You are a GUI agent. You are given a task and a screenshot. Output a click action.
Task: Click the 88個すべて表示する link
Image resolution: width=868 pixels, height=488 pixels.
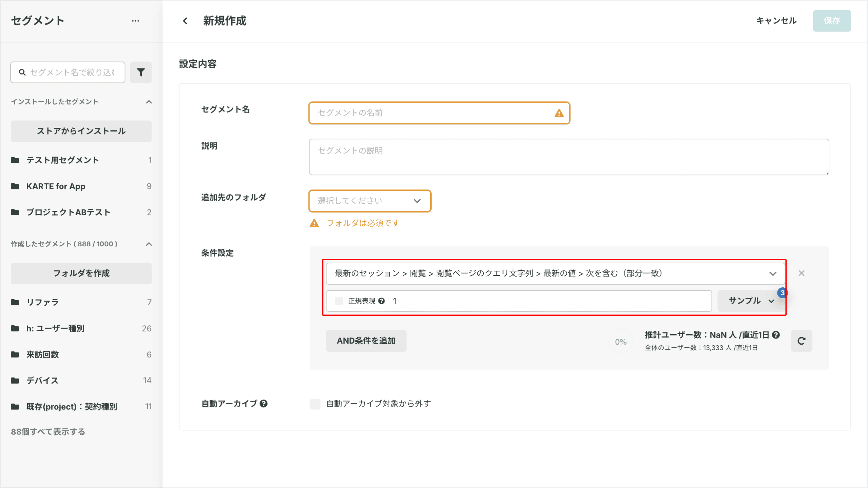[48, 432]
